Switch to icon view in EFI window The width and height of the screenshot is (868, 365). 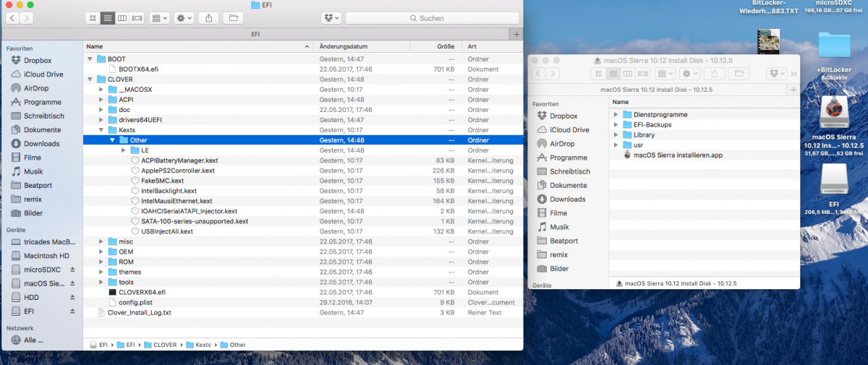pyautogui.click(x=93, y=17)
